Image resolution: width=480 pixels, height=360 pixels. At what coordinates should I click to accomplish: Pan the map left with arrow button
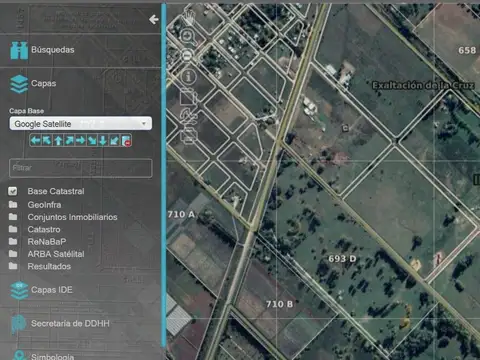point(36,140)
